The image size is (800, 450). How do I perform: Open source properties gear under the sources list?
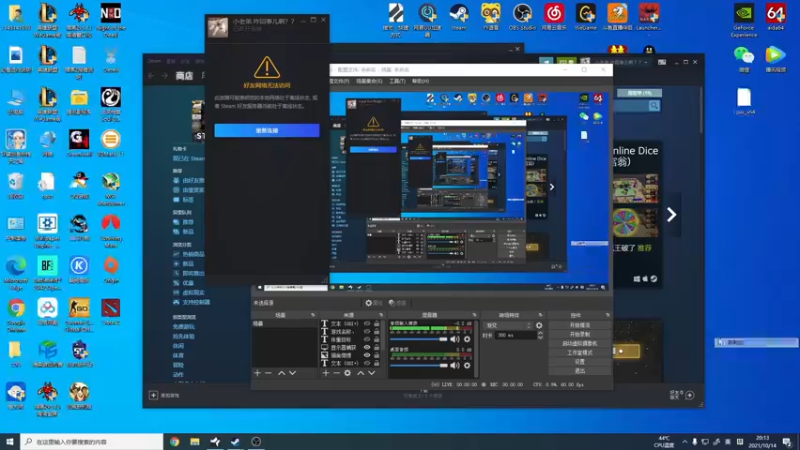[x=347, y=373]
